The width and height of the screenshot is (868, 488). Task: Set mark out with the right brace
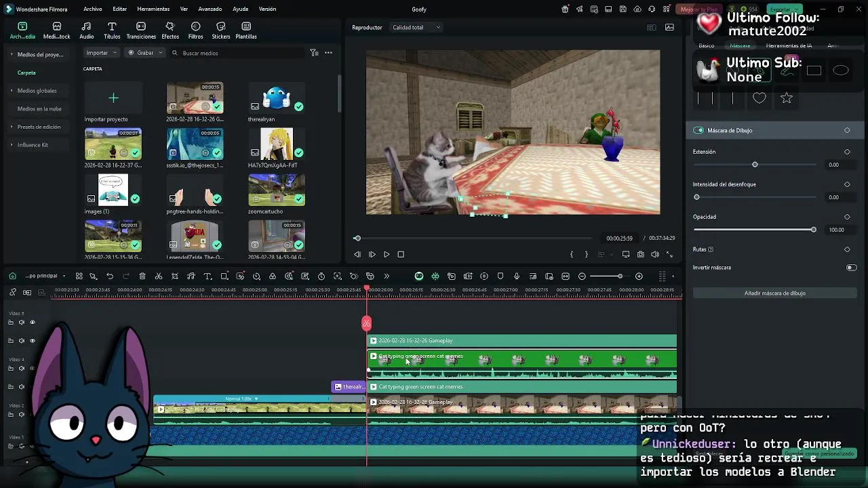[586, 254]
